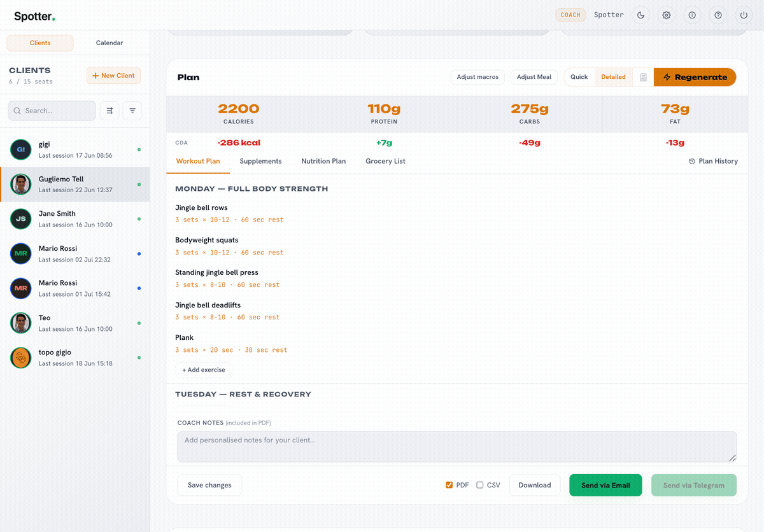The width and height of the screenshot is (764, 532).
Task: Click Jingle bell deadlifts exercise
Action: 208,305
